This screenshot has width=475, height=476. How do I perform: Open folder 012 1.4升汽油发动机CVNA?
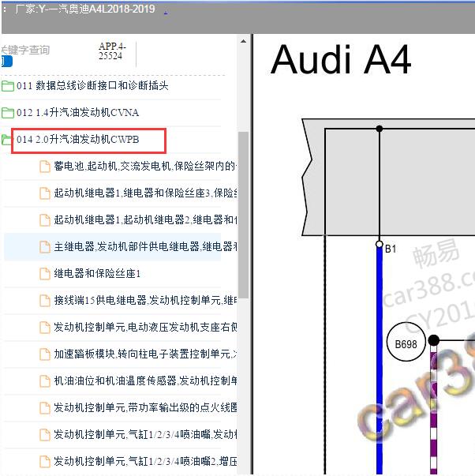77,113
